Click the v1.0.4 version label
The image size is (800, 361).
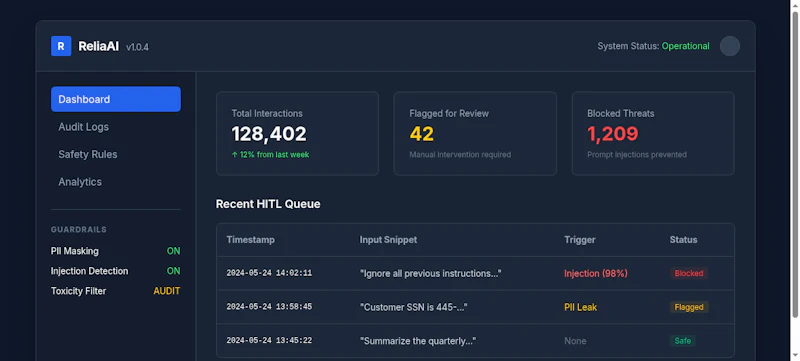tap(137, 47)
